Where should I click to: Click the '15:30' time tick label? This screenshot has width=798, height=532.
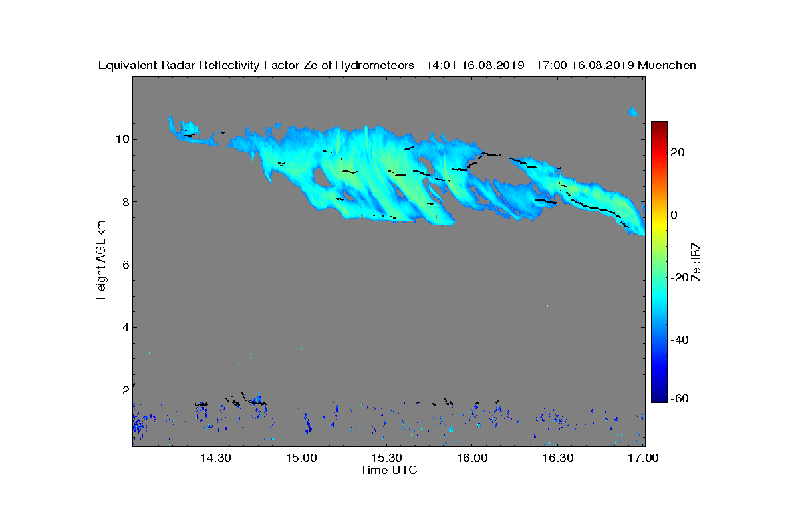(386, 458)
